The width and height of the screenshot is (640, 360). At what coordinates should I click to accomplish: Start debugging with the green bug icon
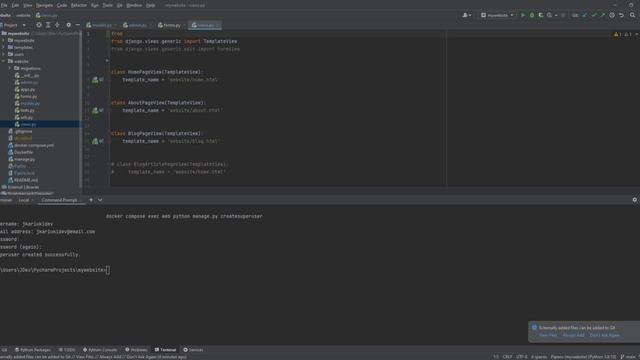532,15
